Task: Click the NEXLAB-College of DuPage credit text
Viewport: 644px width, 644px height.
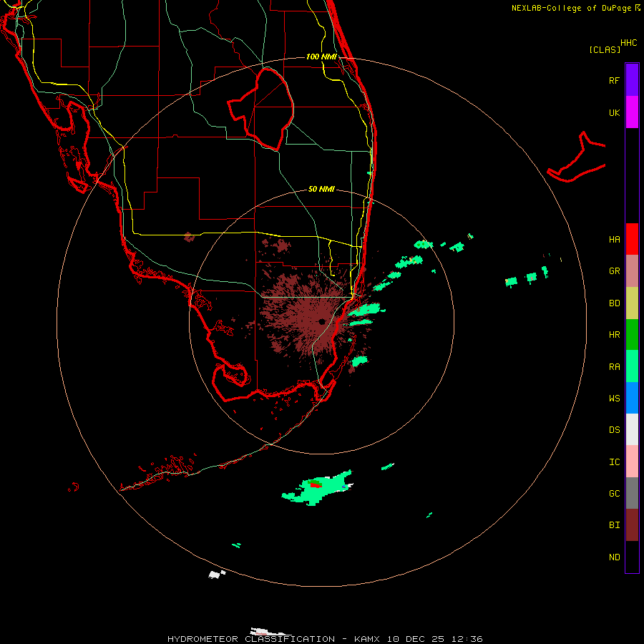Action: 571,8
